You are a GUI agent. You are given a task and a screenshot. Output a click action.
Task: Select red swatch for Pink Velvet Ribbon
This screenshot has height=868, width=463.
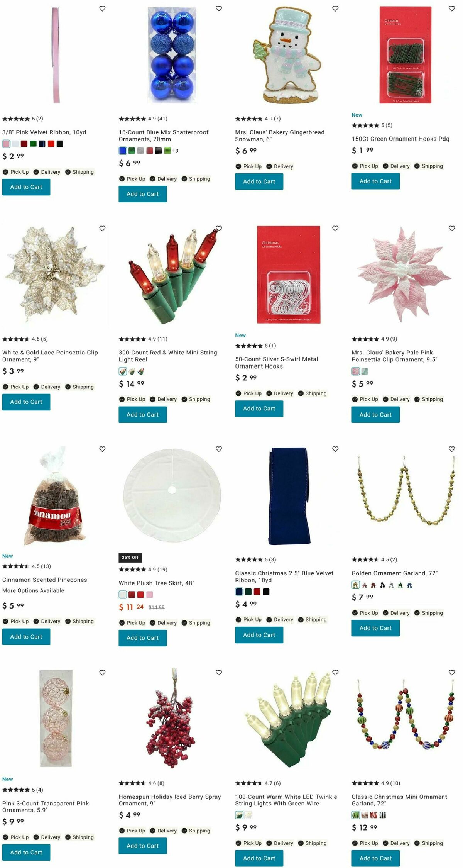[51, 144]
